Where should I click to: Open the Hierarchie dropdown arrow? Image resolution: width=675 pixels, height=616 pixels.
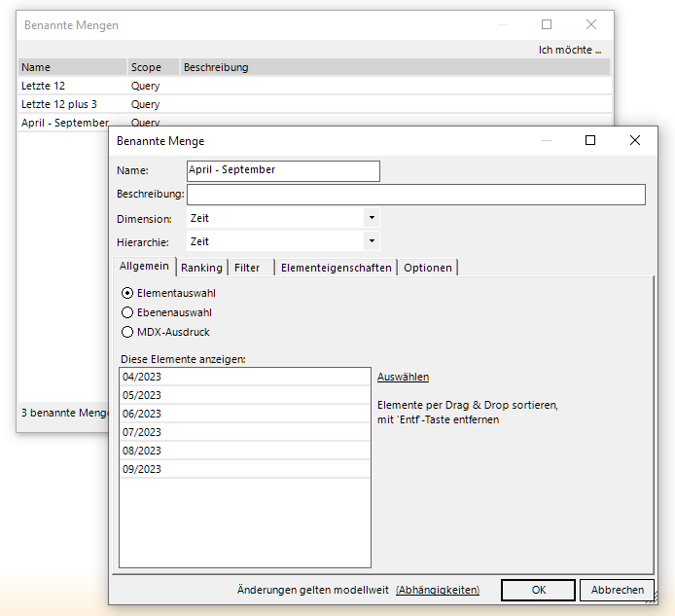[371, 240]
